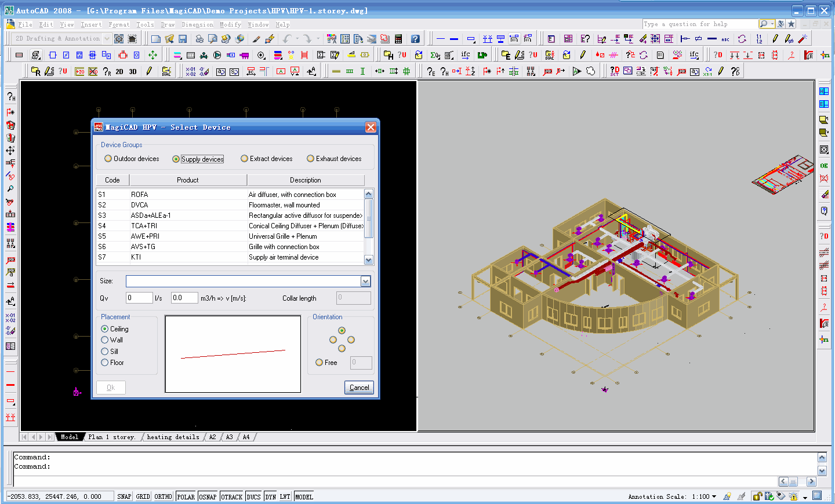
Task: Click the Undo arrow icon
Action: click(287, 39)
